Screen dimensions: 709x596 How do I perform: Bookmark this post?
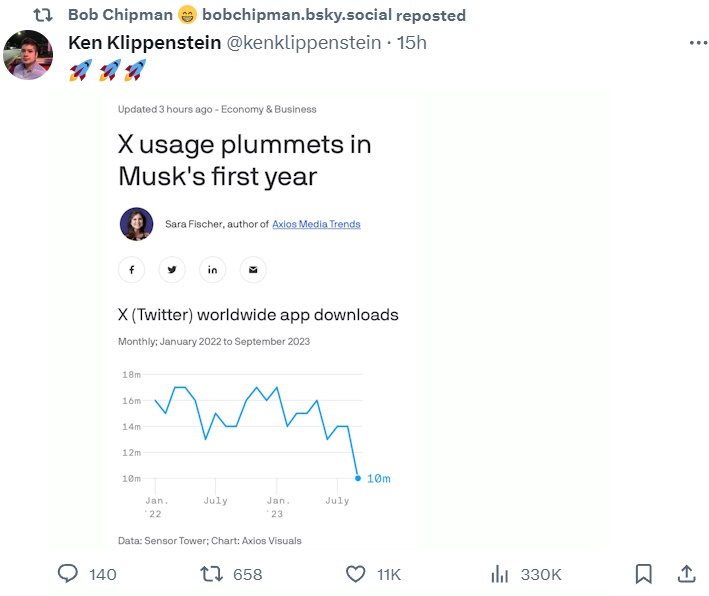click(643, 574)
